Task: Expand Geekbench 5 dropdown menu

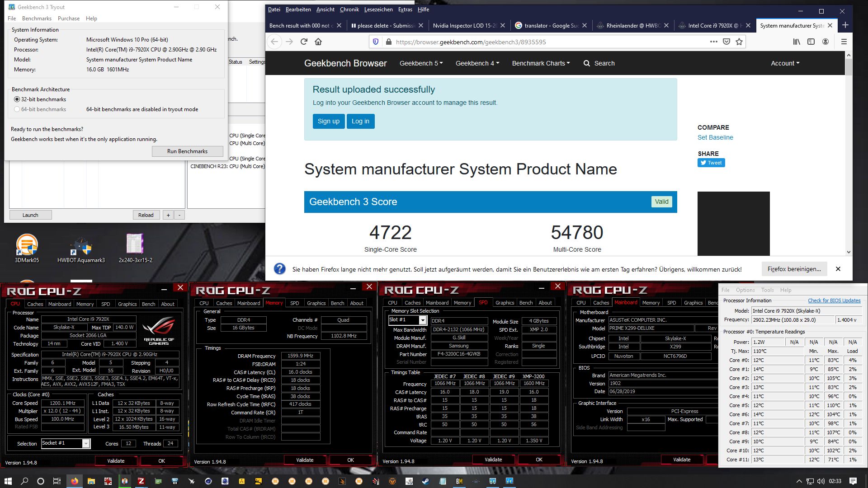Action: (421, 63)
